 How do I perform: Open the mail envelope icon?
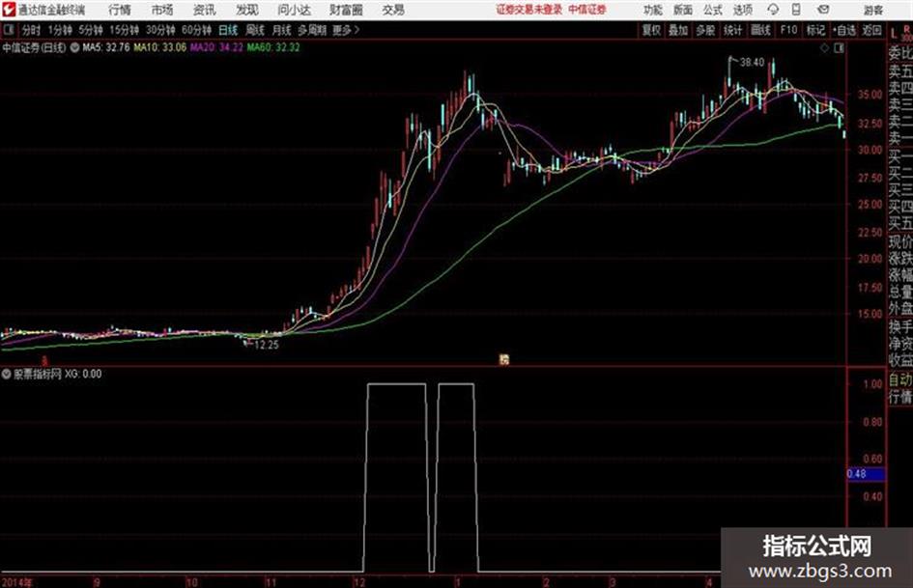pos(823,10)
